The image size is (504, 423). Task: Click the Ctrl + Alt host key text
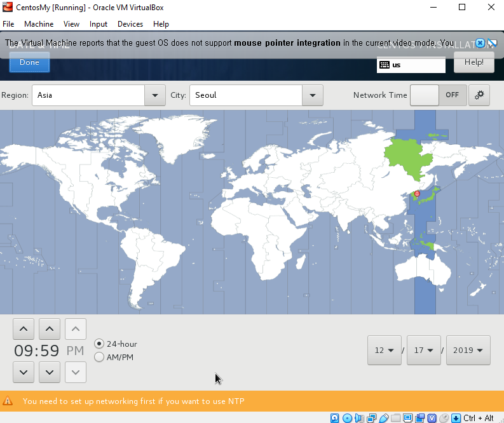click(479, 418)
